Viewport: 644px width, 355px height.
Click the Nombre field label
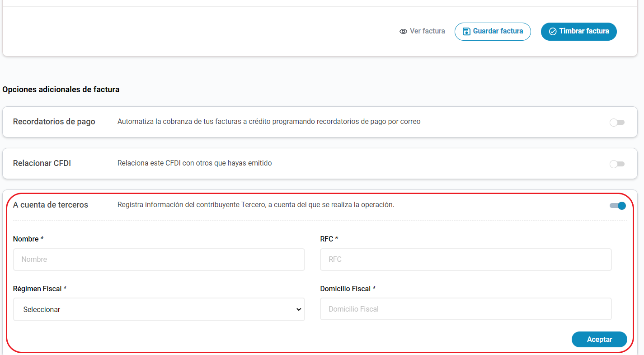28,239
